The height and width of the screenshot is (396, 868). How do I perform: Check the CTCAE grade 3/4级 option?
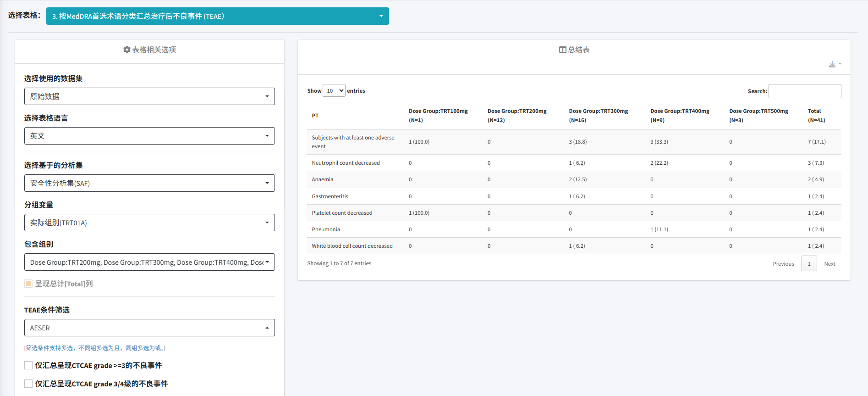click(28, 384)
